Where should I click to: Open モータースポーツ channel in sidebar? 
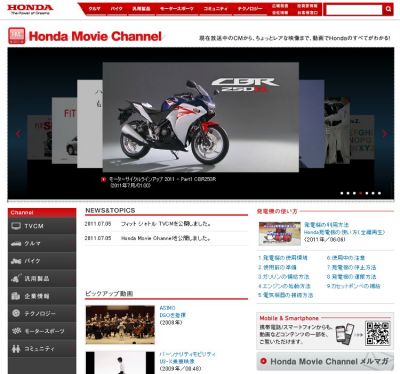[x=42, y=331]
